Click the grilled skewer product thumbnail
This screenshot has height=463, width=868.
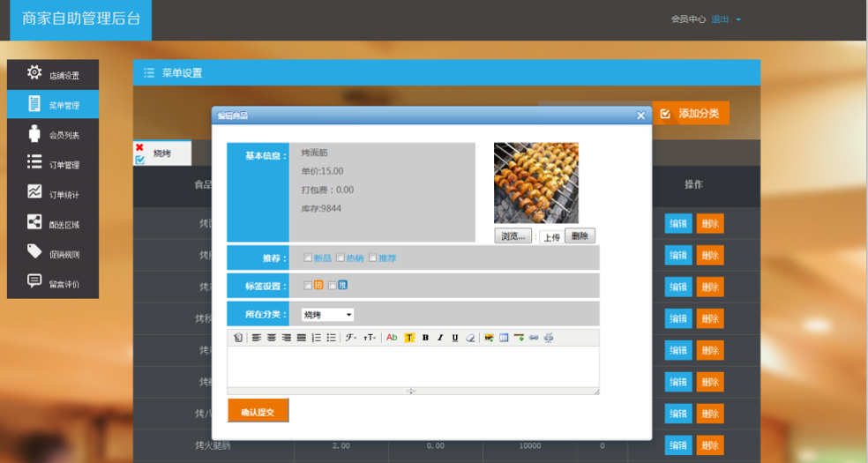click(535, 183)
